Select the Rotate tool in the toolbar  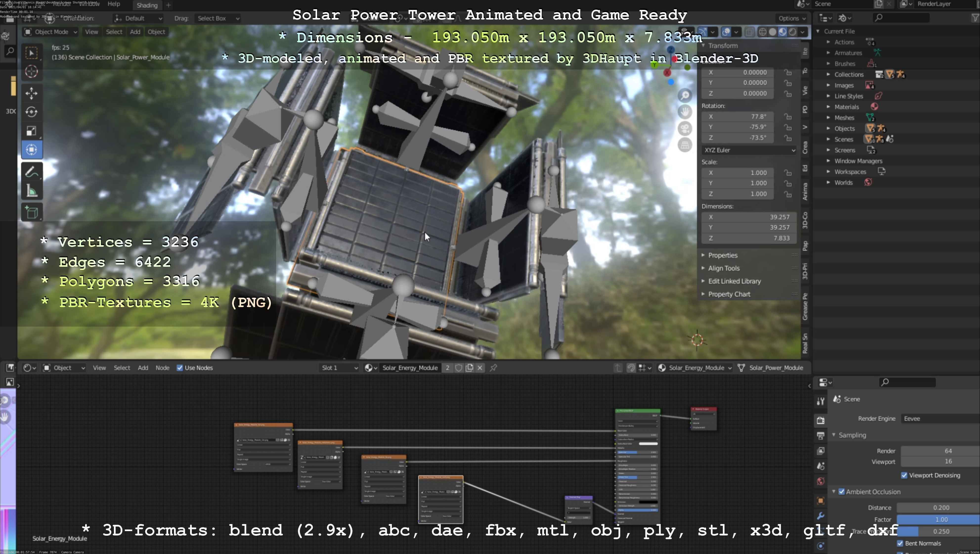pyautogui.click(x=31, y=112)
